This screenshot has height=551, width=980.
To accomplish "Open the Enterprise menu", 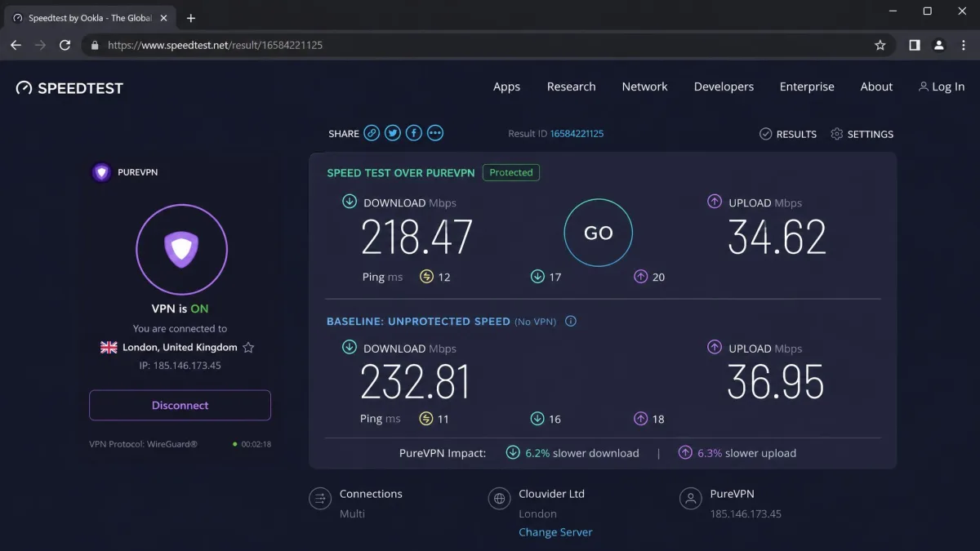I will 807,87.
